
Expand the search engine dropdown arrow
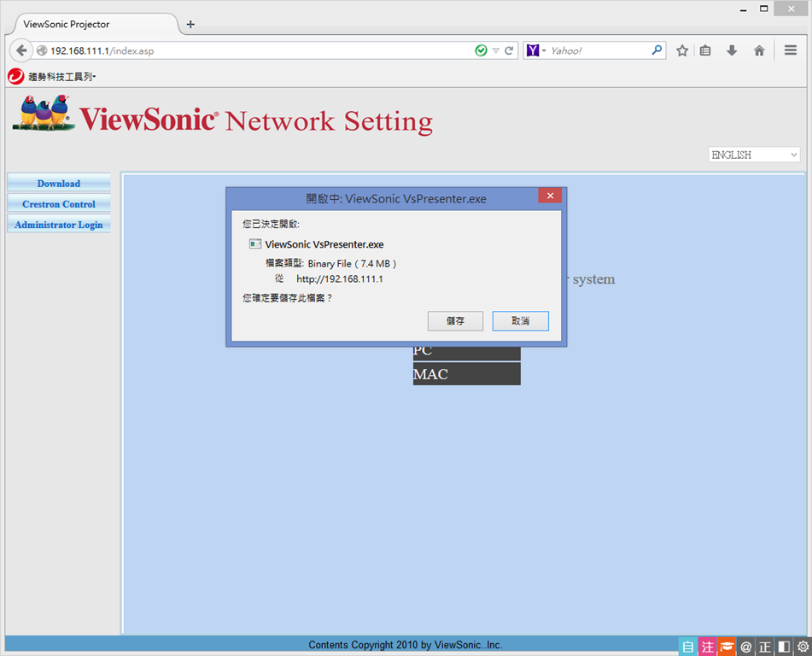coord(544,50)
